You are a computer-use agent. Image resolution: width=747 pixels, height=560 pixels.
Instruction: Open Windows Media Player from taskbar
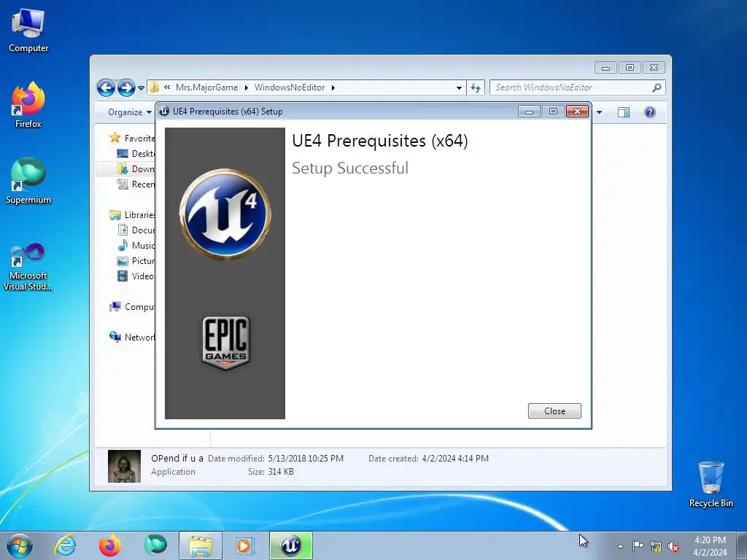[246, 545]
